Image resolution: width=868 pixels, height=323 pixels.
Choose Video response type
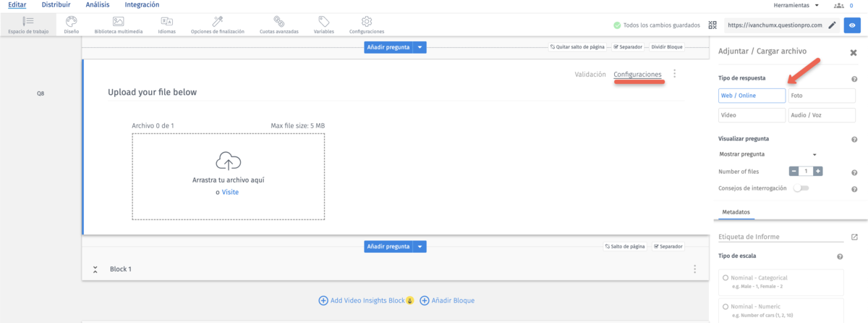(x=752, y=114)
